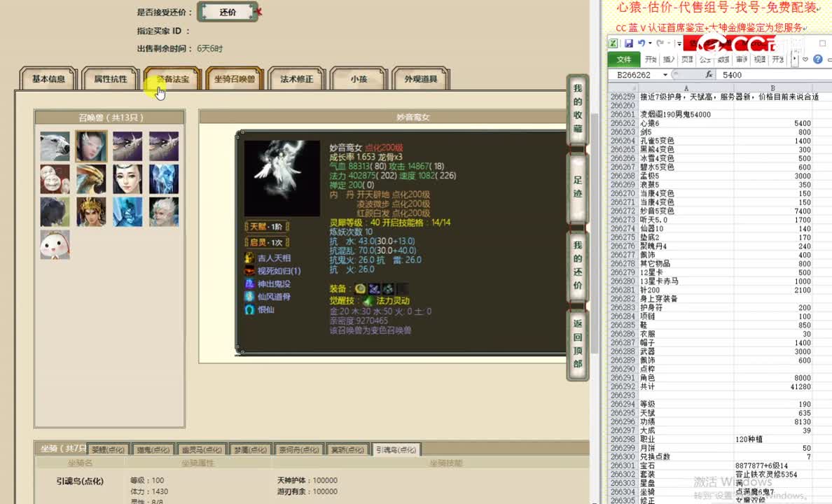This screenshot has height=504, width=832.
Task: Open the Excel 视图 ribbon tab
Action: [x=760, y=59]
